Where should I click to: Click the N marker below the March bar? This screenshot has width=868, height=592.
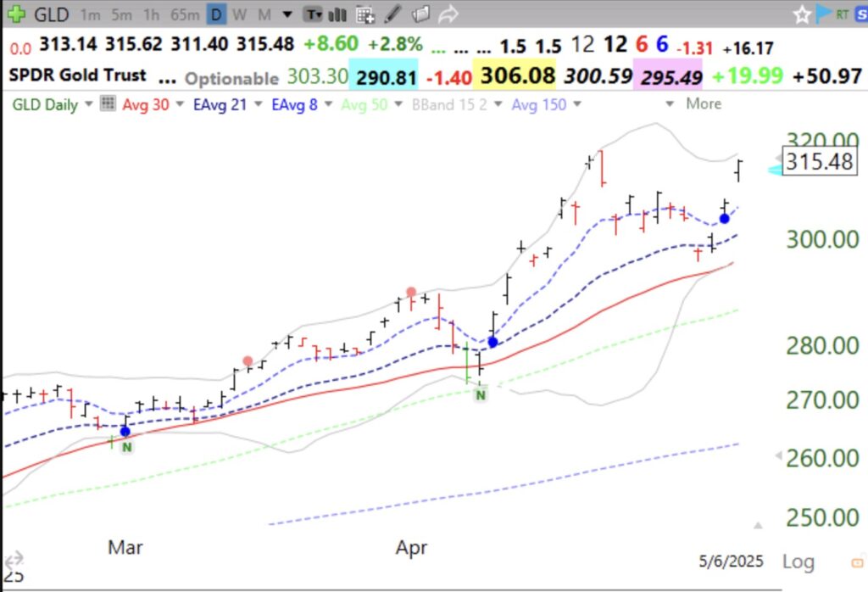pyautogui.click(x=127, y=447)
